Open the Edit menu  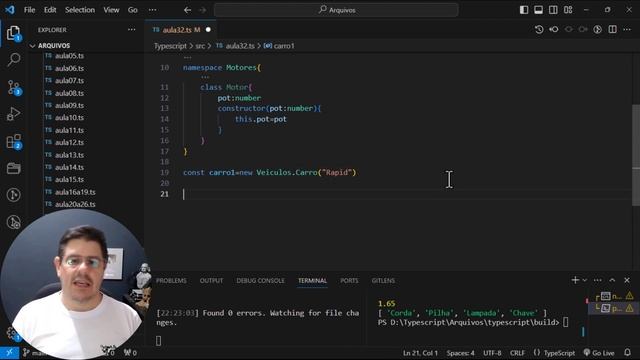[50, 10]
